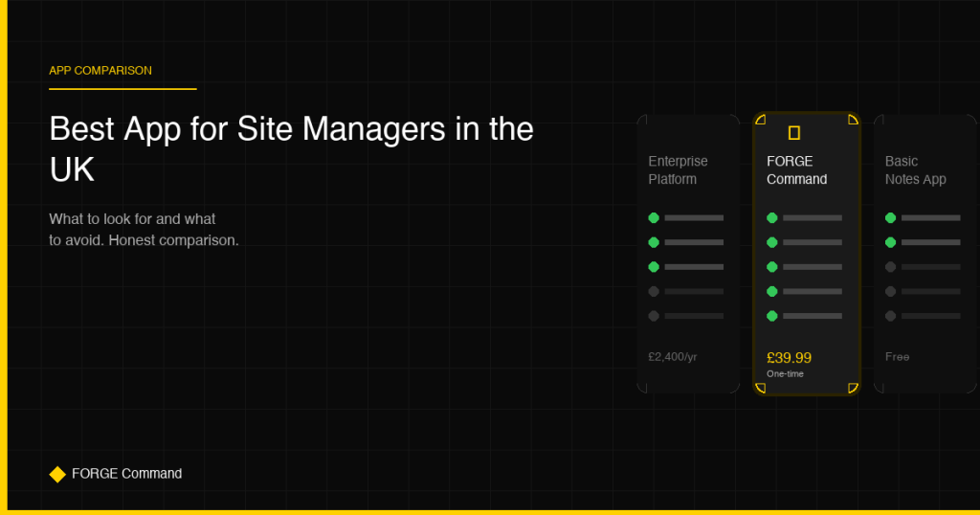Click the fifth green dot in FORGE card
Screen dimensions: 980x515
(772, 316)
